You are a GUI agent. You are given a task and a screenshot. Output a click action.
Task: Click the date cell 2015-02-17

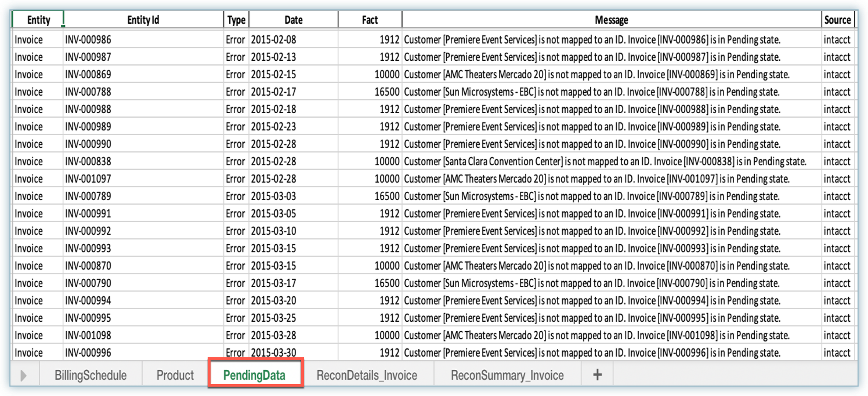274,92
